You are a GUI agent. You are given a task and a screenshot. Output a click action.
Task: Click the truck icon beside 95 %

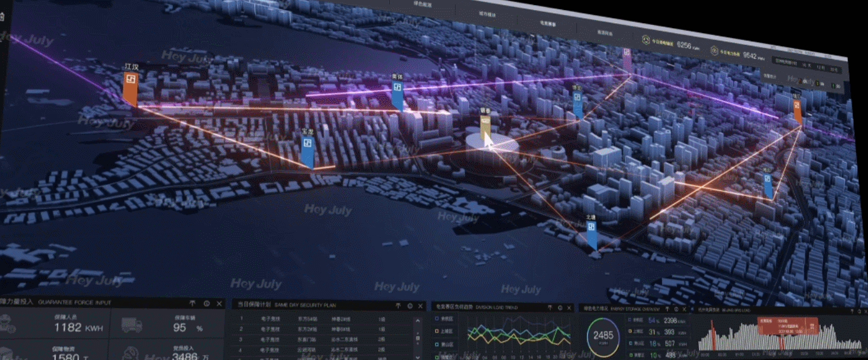tap(132, 325)
